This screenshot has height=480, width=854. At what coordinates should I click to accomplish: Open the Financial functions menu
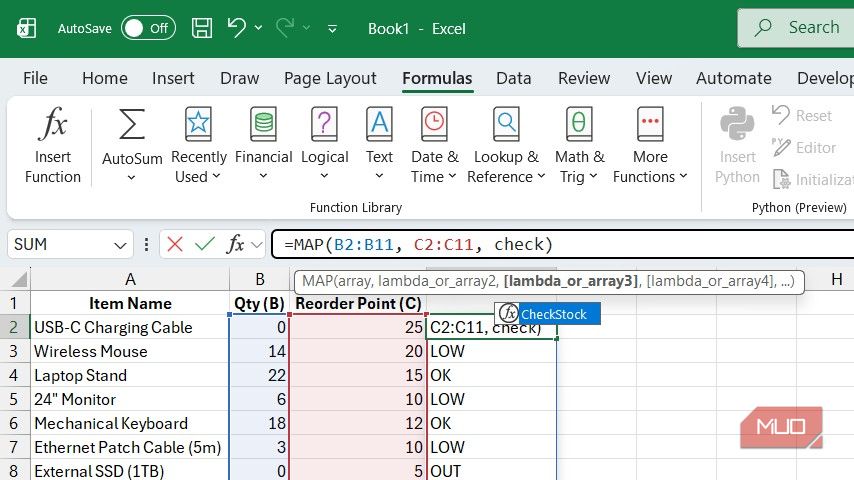tap(264, 145)
